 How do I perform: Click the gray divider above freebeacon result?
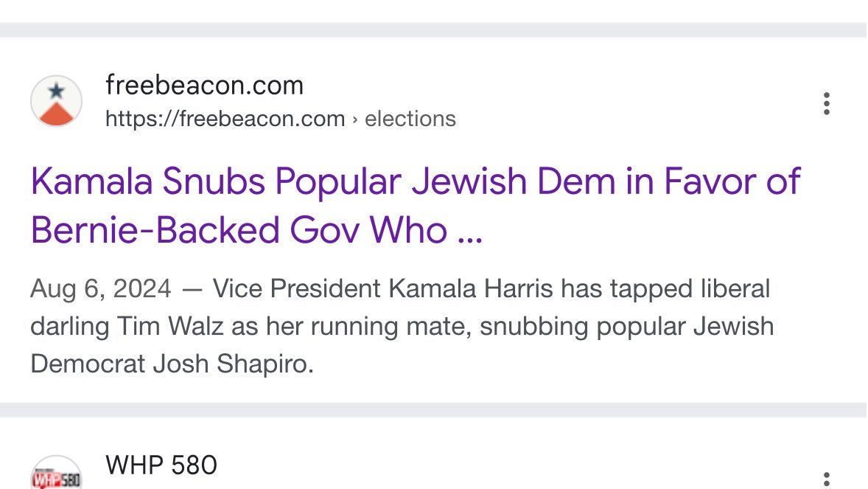433,30
